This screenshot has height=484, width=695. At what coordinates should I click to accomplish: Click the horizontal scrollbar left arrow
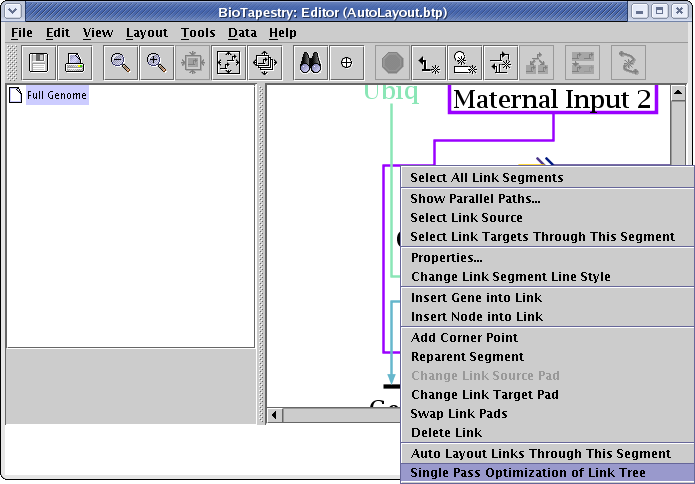(274, 414)
